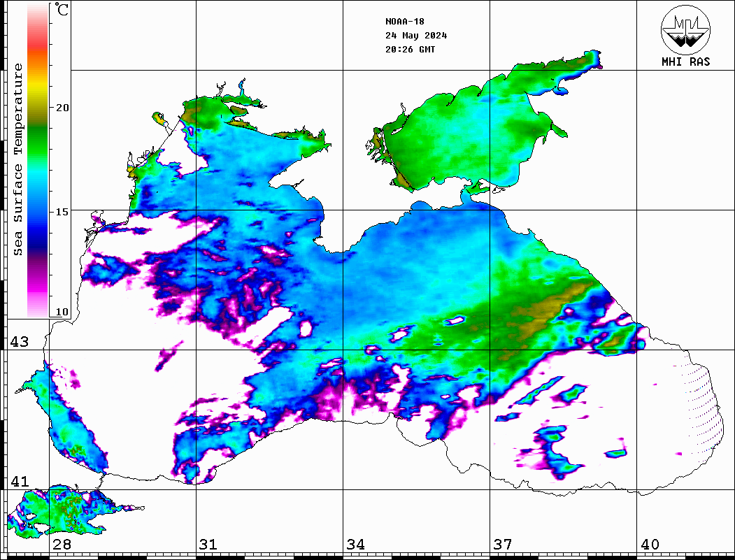Viewport: 735px width, 560px height.
Task: Click the latitude label '43'
Action: click(x=20, y=342)
